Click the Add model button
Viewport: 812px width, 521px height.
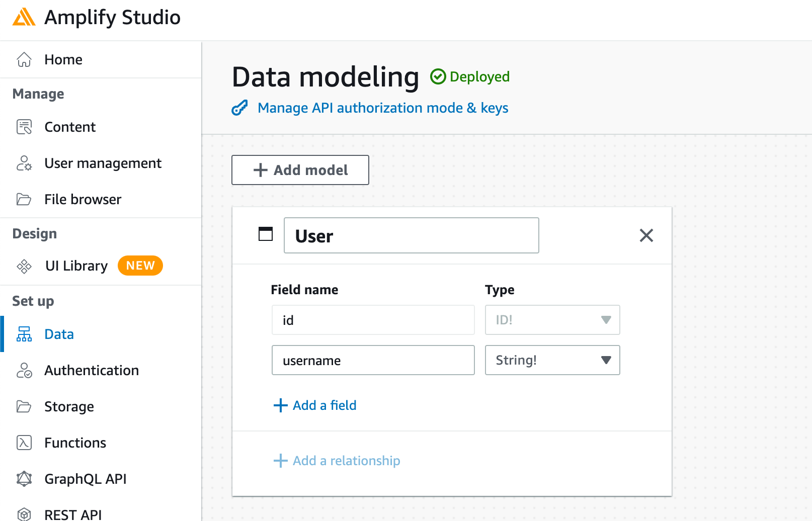coord(300,170)
